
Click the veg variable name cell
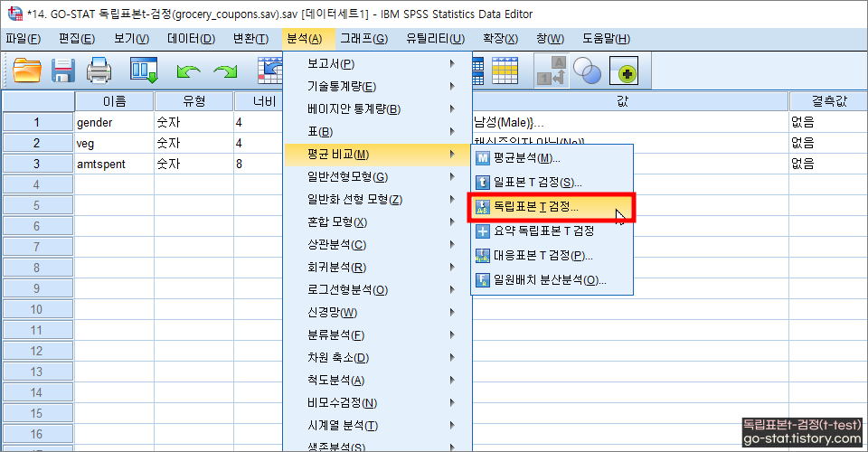click(114, 144)
